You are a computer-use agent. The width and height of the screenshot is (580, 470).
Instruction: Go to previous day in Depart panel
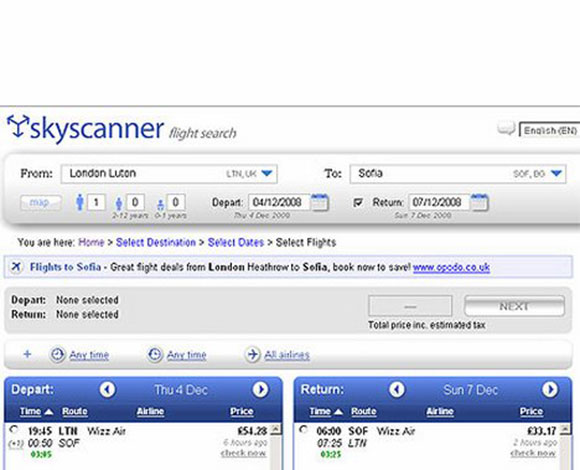[x=107, y=389]
